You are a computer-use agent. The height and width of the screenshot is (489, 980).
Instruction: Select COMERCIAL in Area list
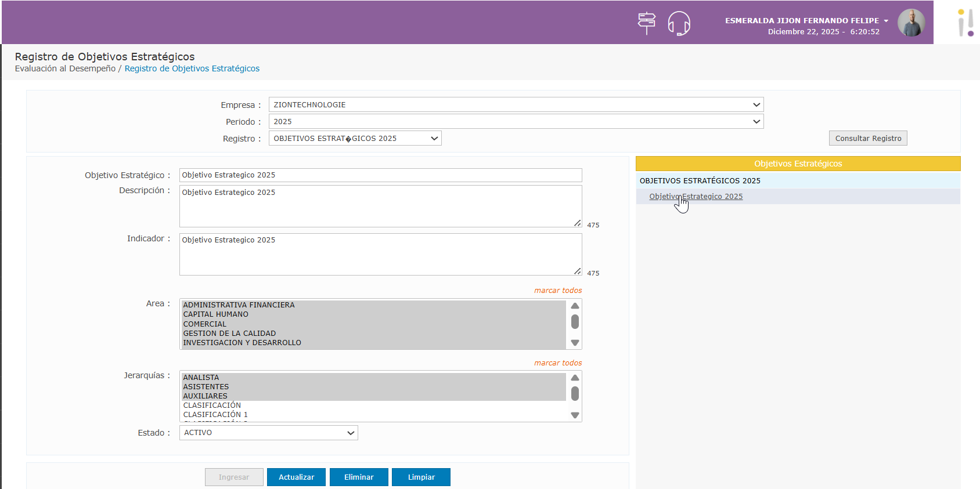374,324
